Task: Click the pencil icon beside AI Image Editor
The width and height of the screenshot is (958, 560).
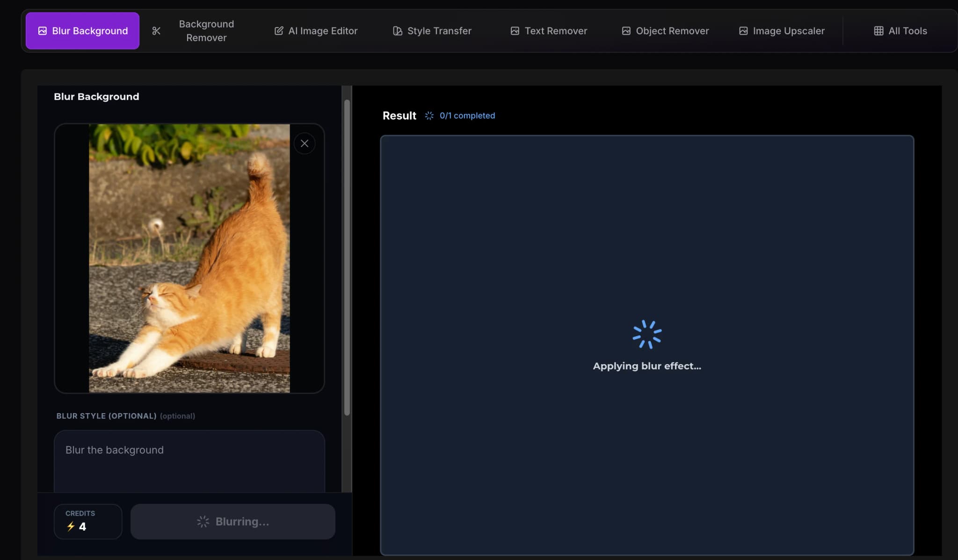Action: pyautogui.click(x=279, y=31)
